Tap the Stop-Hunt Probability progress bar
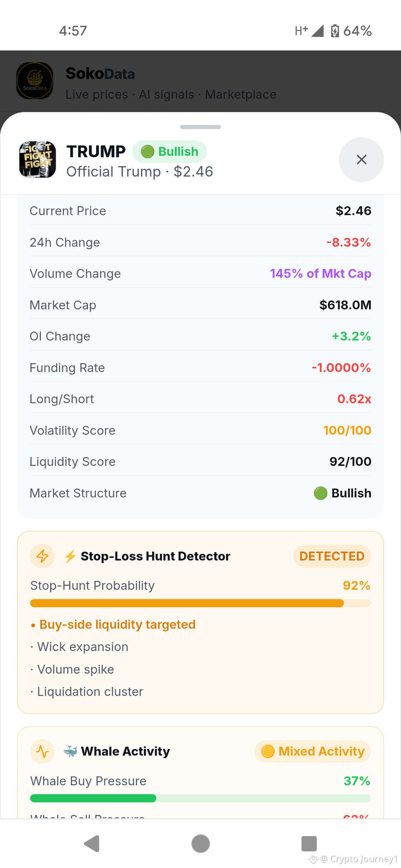 tap(200, 603)
